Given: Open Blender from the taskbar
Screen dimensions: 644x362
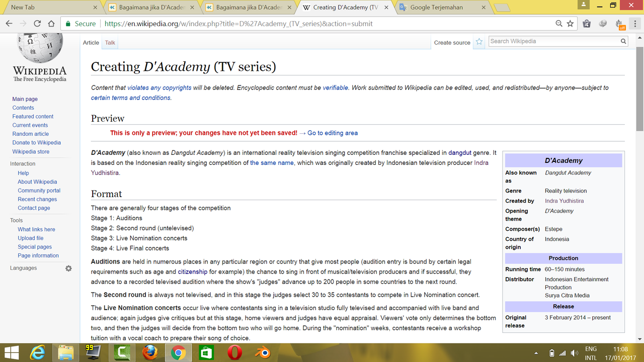Looking at the screenshot, I should [x=263, y=352].
